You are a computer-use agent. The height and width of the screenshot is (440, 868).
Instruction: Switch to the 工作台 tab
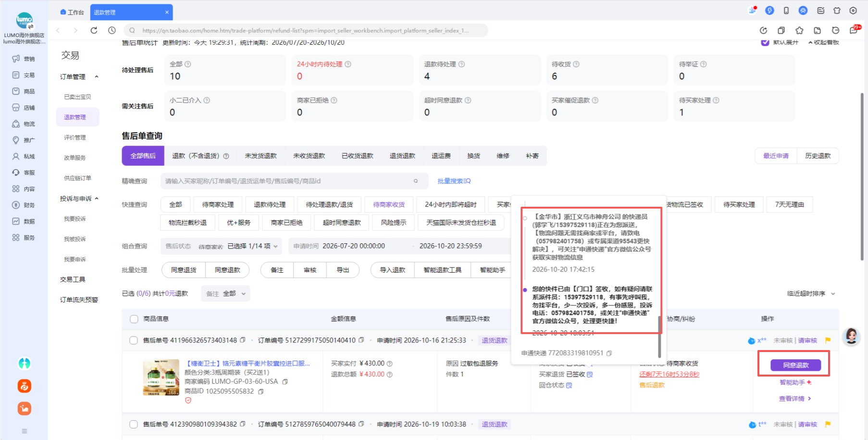(72, 13)
